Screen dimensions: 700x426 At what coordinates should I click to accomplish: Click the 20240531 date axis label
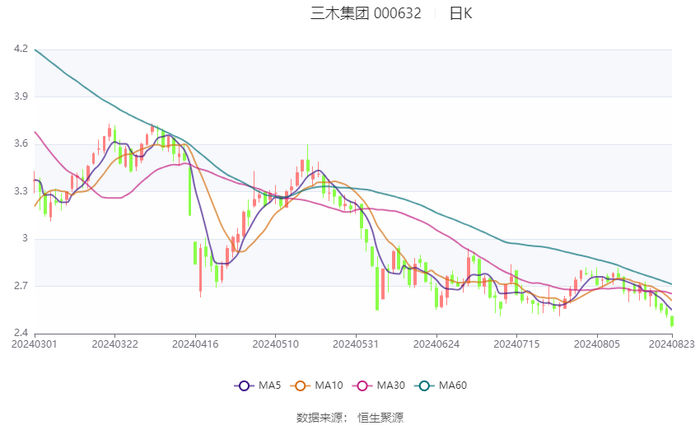coord(356,344)
